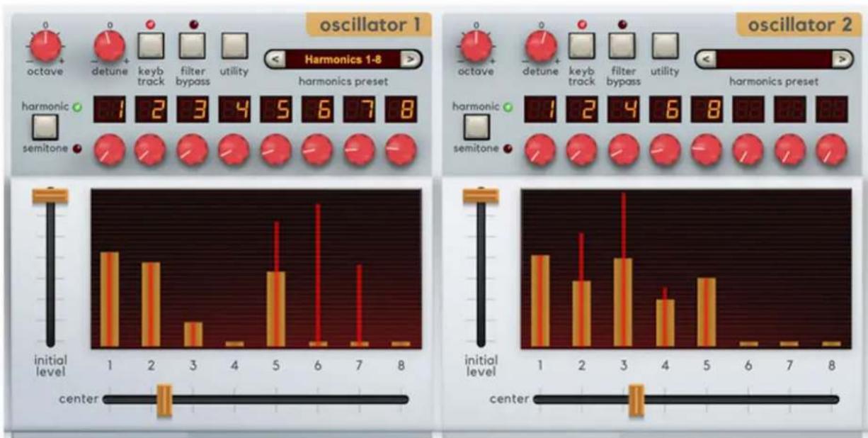Click oscillator 1 knob under display 4
The height and width of the screenshot is (438, 868).
[x=234, y=150]
